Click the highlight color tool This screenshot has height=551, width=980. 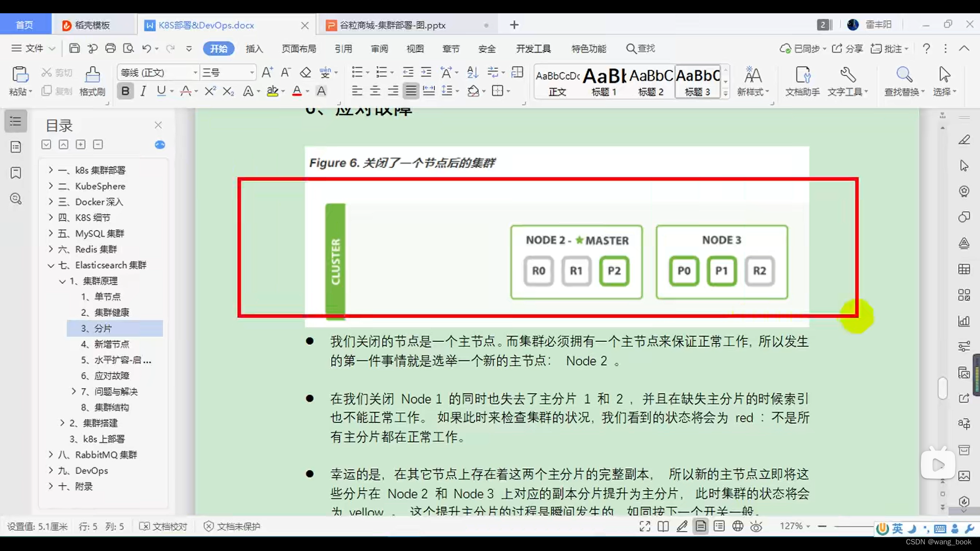point(272,91)
